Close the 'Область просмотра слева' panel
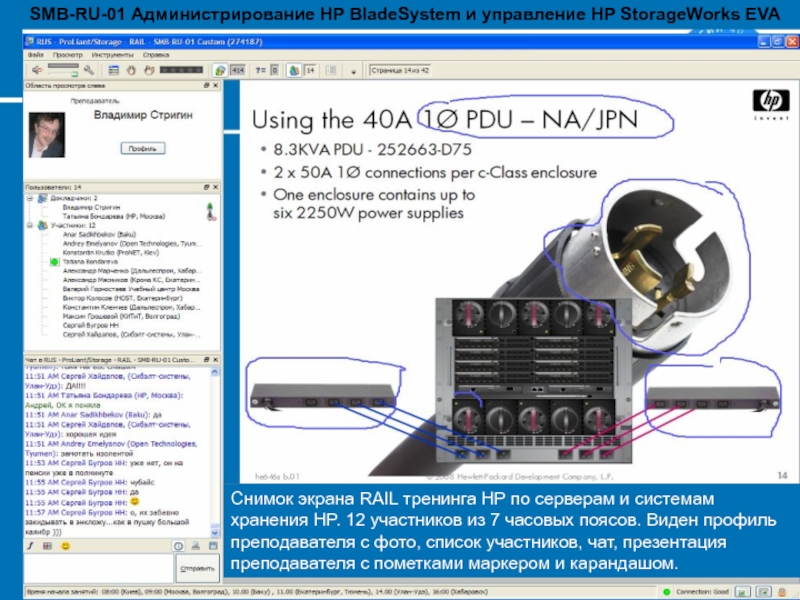800x600 pixels. click(215, 85)
